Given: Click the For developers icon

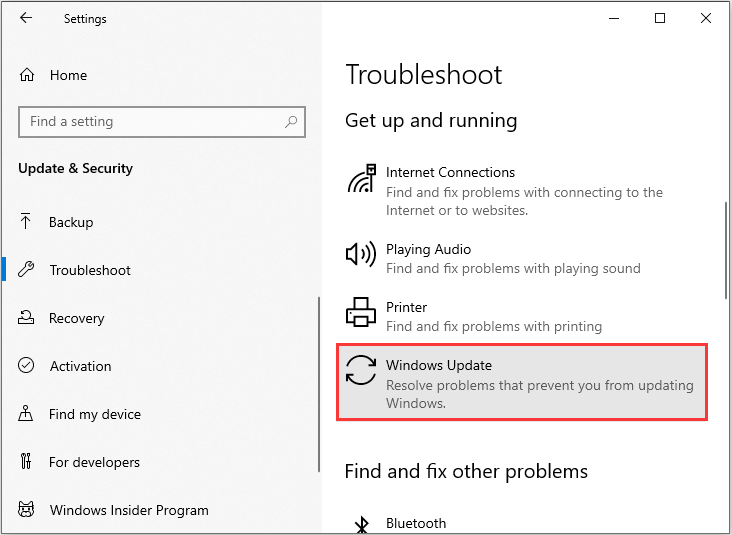Looking at the screenshot, I should tap(27, 462).
